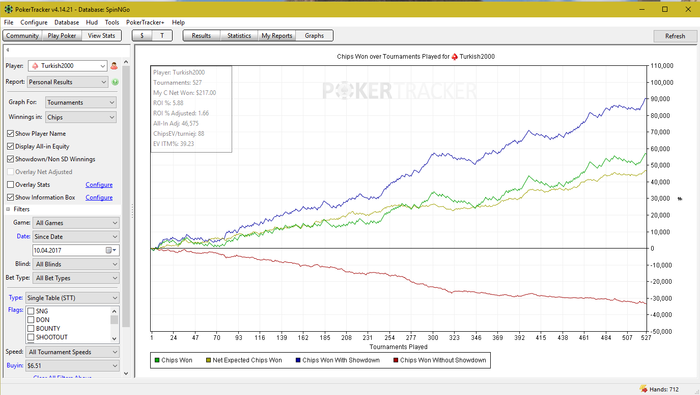Viewport: 700px width, 395px height.
Task: Open the Speed dropdown
Action: coord(73,352)
